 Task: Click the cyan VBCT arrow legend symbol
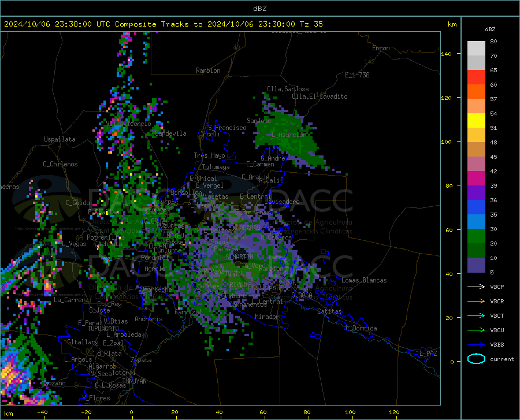(x=476, y=315)
